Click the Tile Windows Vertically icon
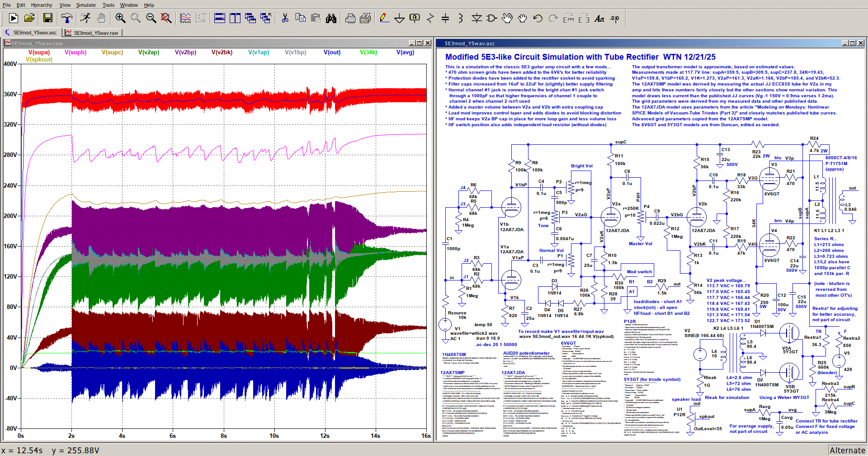Viewport: 868px width, 456px height. tap(235, 18)
